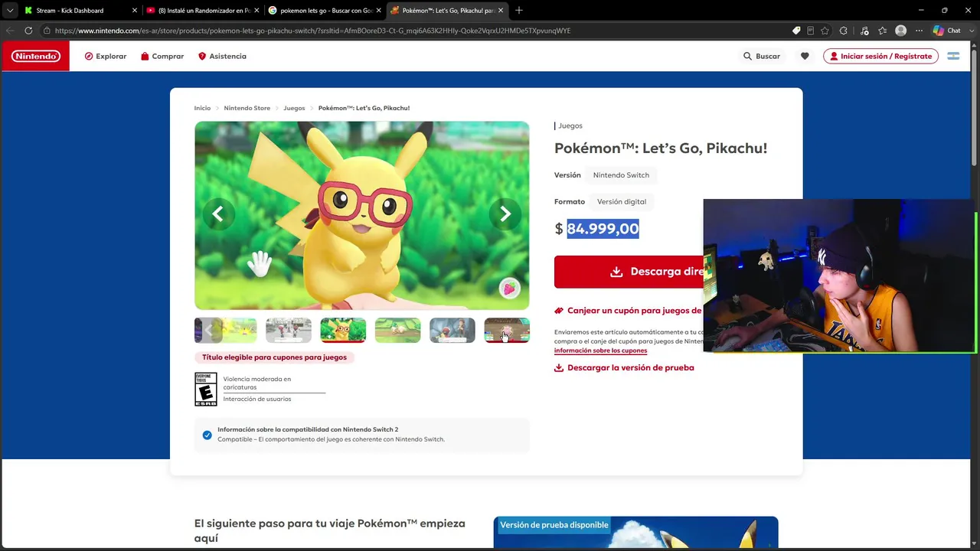Click the red Descarga directa button
This screenshot has height=551, width=980.
point(629,272)
